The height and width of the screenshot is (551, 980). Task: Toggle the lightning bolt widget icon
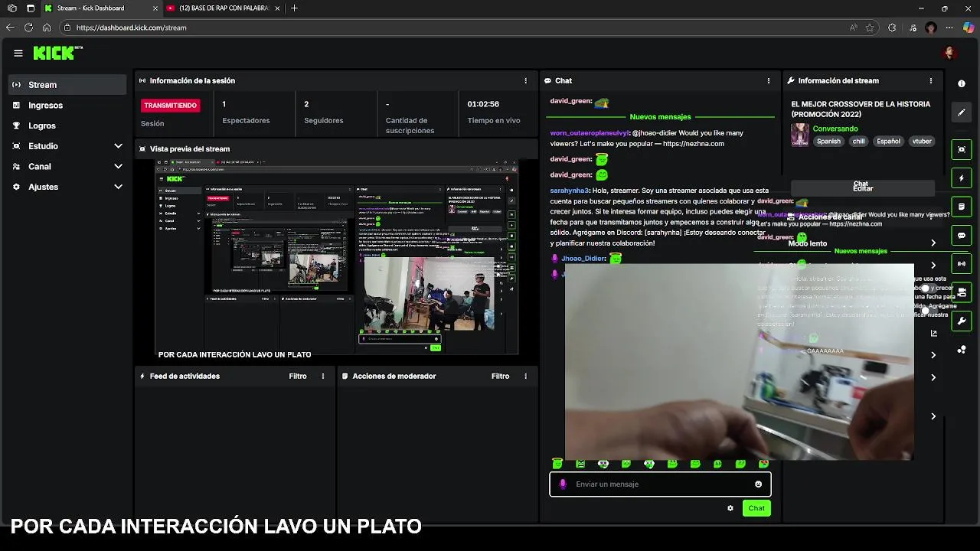(x=962, y=178)
